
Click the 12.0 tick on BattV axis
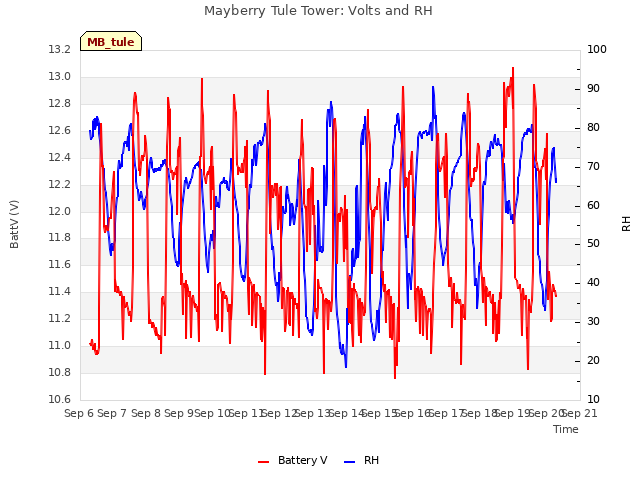pyautogui.click(x=60, y=211)
